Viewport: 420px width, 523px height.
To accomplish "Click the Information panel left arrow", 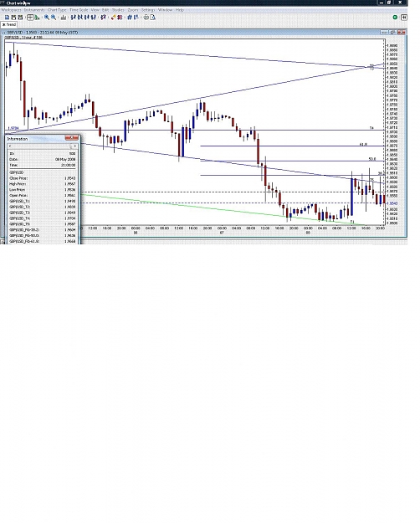I will click(10, 146).
